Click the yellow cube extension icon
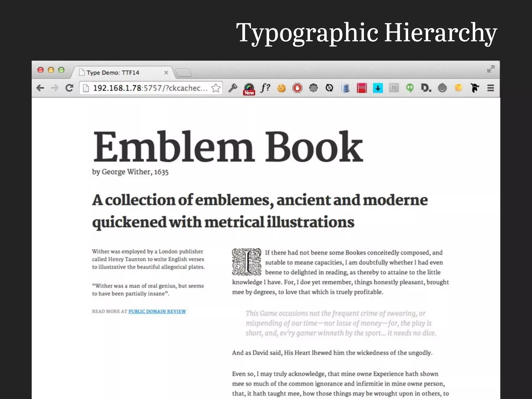Image resolution: width=532 pixels, height=399 pixels. point(458,88)
